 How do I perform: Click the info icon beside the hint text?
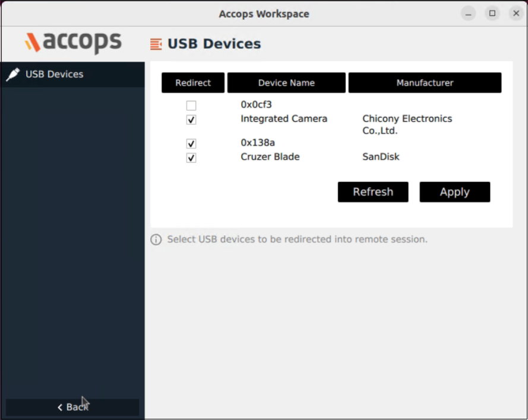pos(156,239)
